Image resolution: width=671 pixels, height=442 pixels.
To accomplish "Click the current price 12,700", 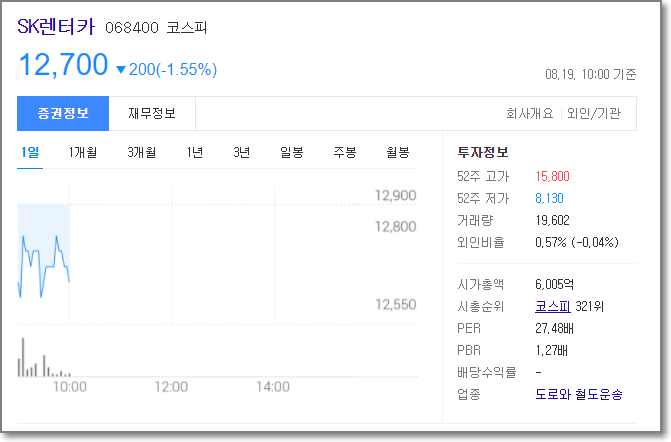I will click(63, 65).
